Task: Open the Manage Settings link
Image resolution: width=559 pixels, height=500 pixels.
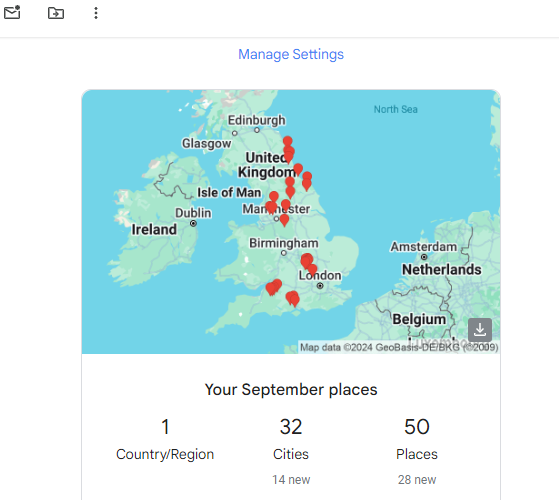Action: (x=291, y=54)
